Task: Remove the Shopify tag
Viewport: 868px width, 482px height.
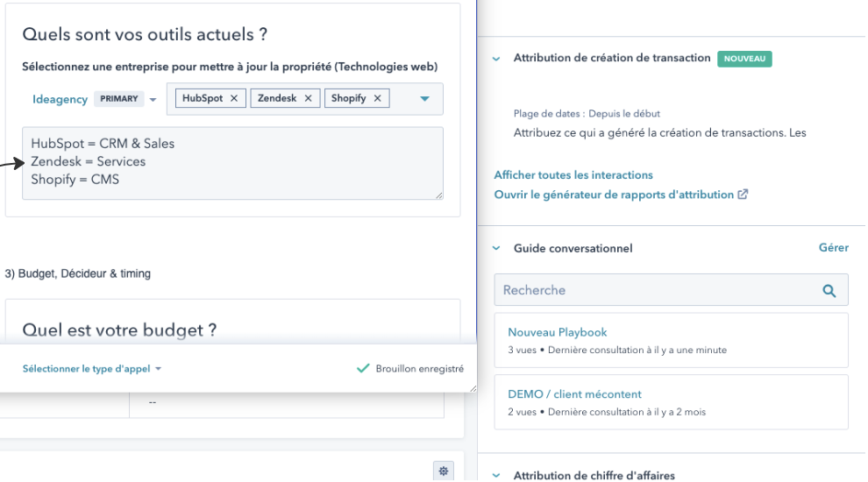Action: [x=378, y=98]
